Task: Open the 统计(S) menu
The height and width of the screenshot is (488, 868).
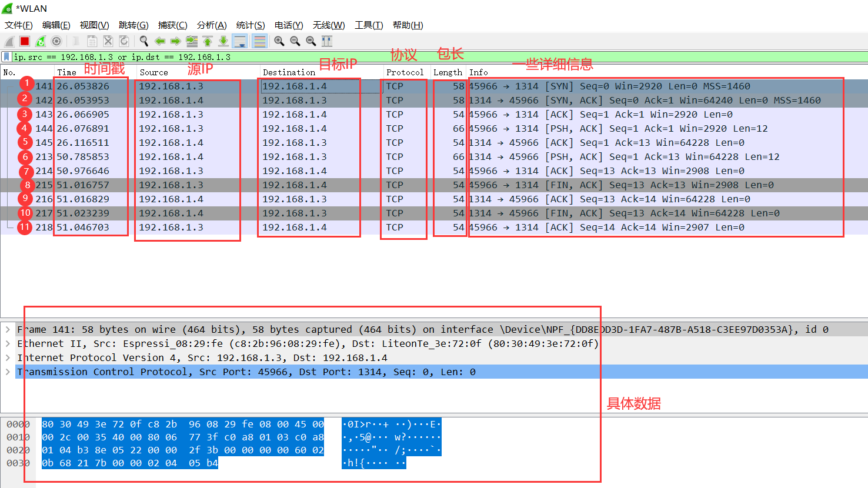Action: click(x=251, y=25)
